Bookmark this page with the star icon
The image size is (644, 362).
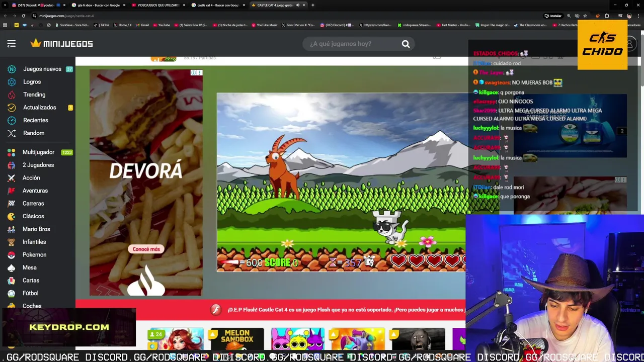pyautogui.click(x=585, y=16)
